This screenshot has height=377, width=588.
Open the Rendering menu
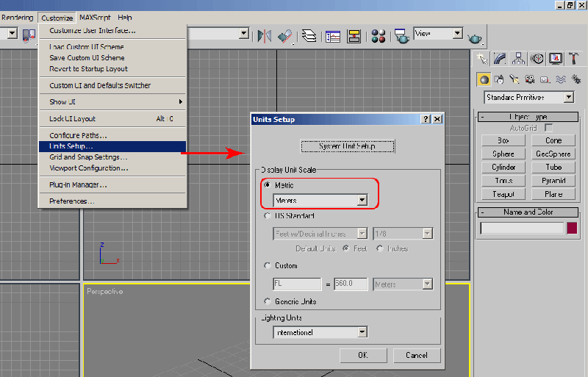click(x=17, y=18)
